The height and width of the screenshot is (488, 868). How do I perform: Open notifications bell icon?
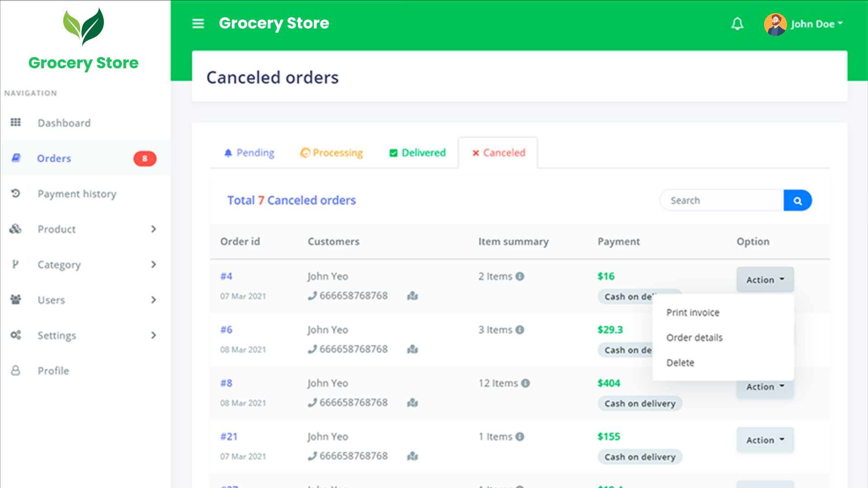(x=737, y=23)
